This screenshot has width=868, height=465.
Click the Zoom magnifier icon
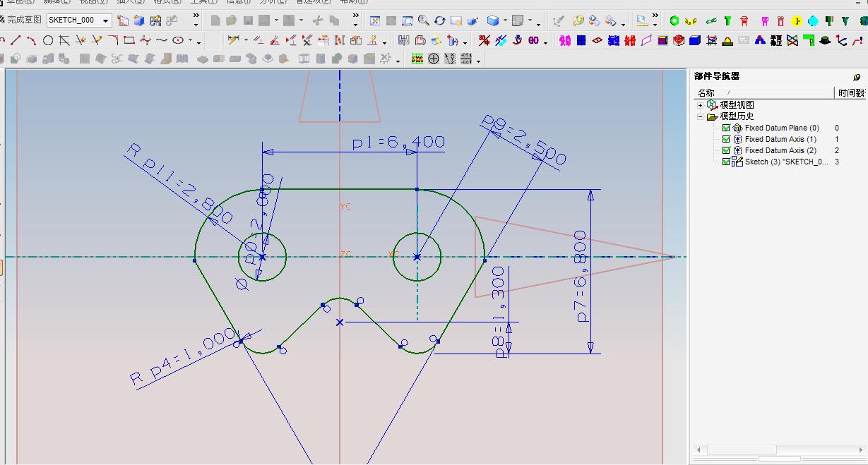[423, 20]
